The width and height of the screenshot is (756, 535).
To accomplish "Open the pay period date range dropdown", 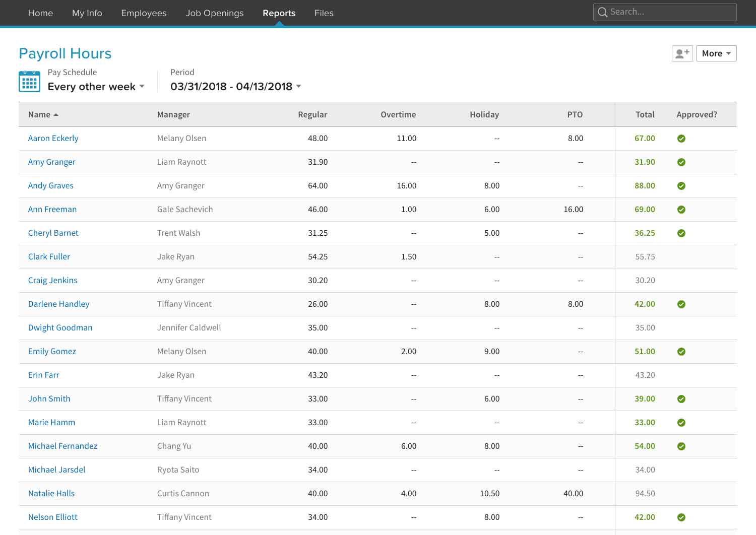I will click(x=236, y=87).
